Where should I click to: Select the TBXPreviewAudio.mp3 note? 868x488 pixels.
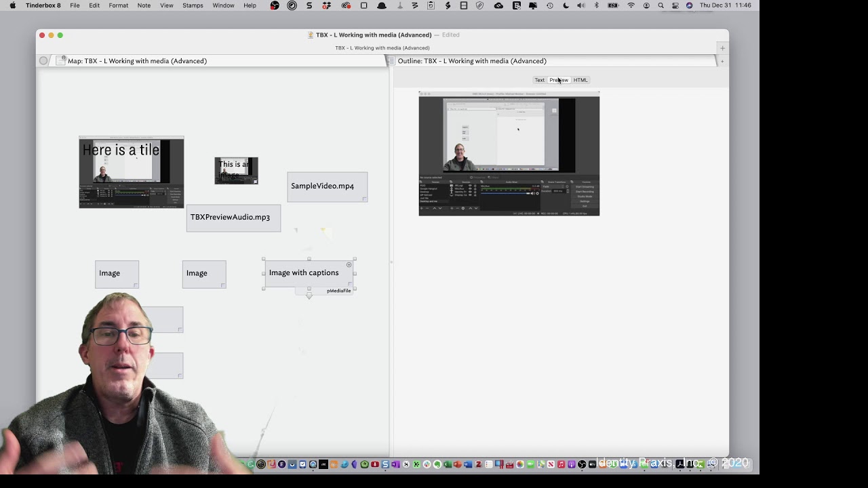233,218
